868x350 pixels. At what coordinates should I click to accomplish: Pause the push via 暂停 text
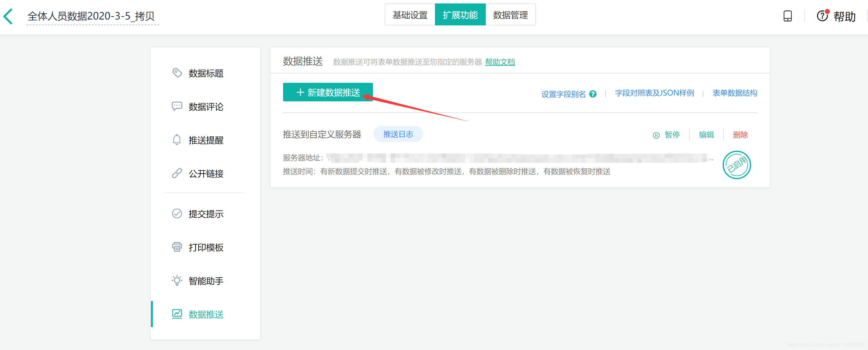[x=672, y=135]
